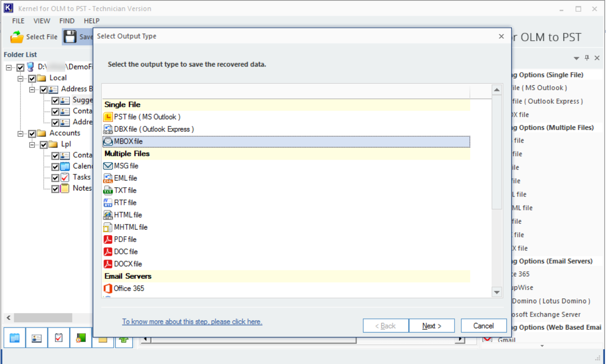This screenshot has height=364, width=606.
Task: Uncheck the D:\ root drive checkbox
Action: click(20, 67)
